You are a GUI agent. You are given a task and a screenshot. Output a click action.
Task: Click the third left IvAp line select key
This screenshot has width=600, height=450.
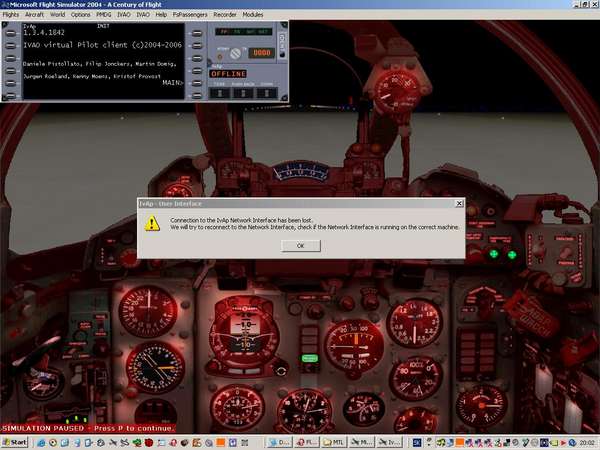pyautogui.click(x=11, y=59)
